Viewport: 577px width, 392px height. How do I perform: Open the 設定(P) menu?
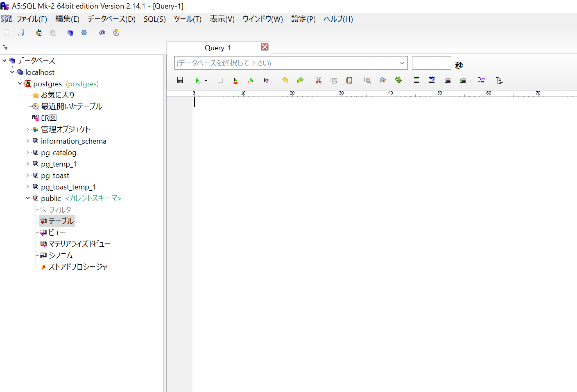pyautogui.click(x=303, y=19)
